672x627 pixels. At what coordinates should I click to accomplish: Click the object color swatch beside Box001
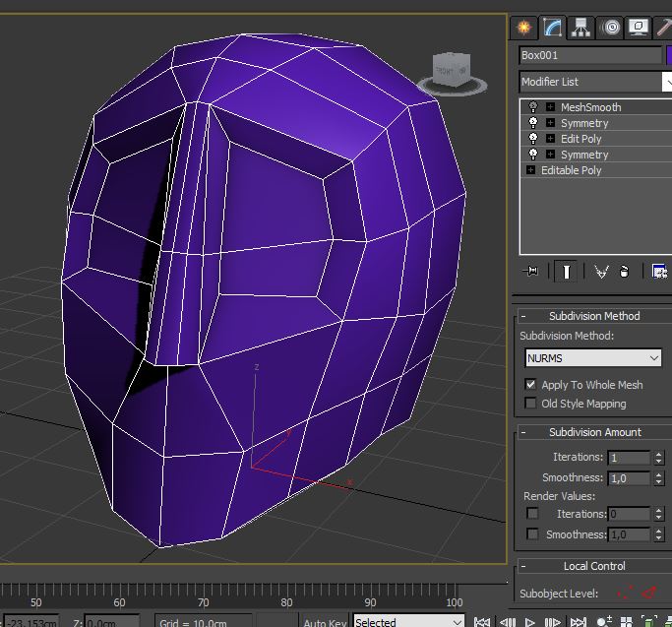tap(669, 55)
